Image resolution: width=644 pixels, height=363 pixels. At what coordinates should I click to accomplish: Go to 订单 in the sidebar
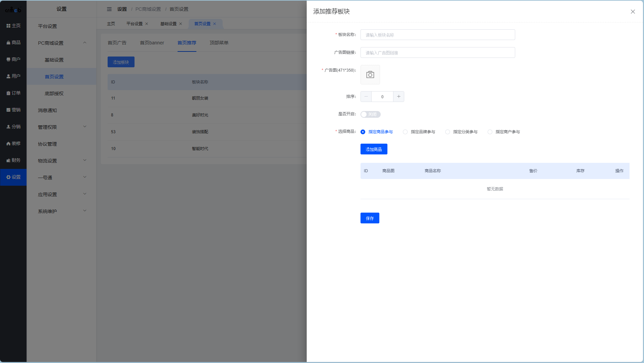point(13,93)
